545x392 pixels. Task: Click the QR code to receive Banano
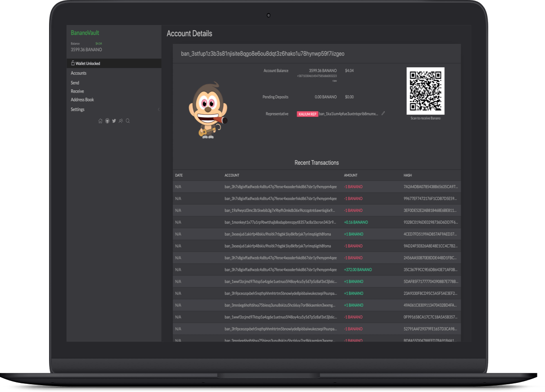point(426,91)
